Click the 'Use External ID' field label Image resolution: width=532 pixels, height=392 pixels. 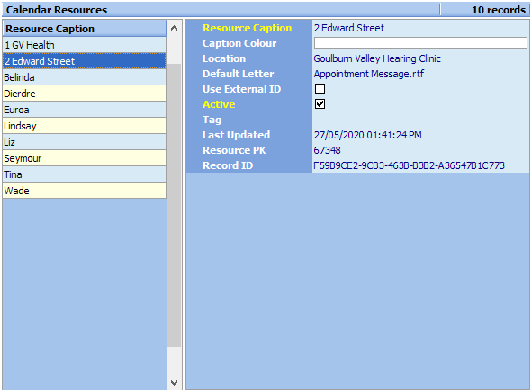(x=241, y=89)
